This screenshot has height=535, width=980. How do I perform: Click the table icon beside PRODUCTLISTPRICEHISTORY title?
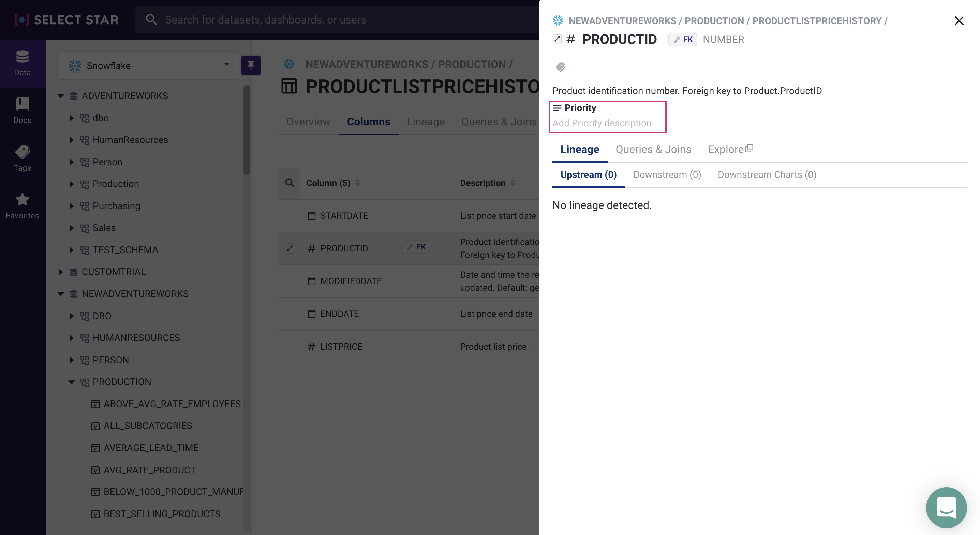(x=289, y=86)
